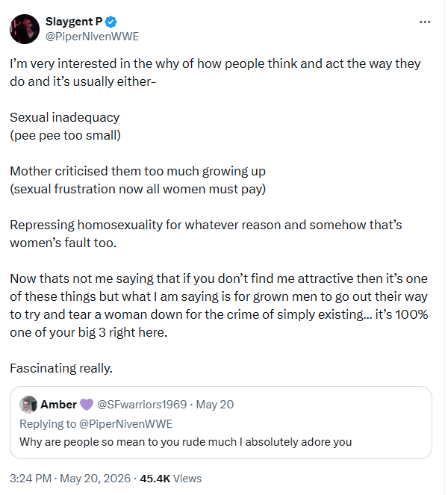Open the @SFwarriors1969 handle in quoted tweet
Screen dimensions: 448x495
[142, 405]
